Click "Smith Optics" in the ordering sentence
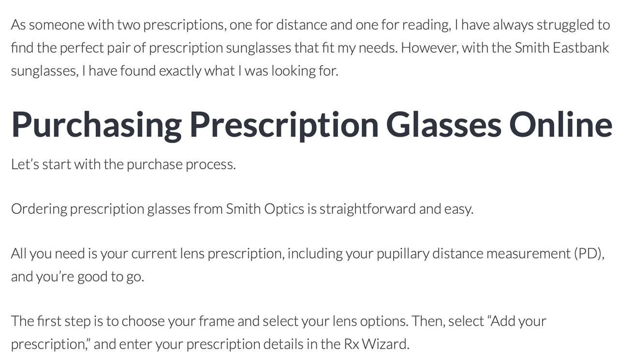Viewport: 633px width, 364px height. 265,209
